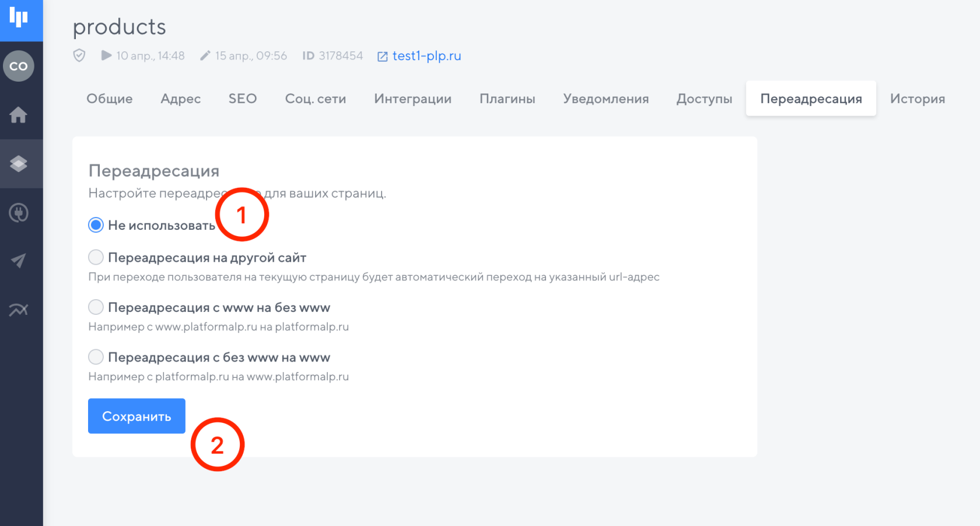Click the ID 3178454 text
Image resolution: width=980 pixels, height=526 pixels.
pos(332,55)
